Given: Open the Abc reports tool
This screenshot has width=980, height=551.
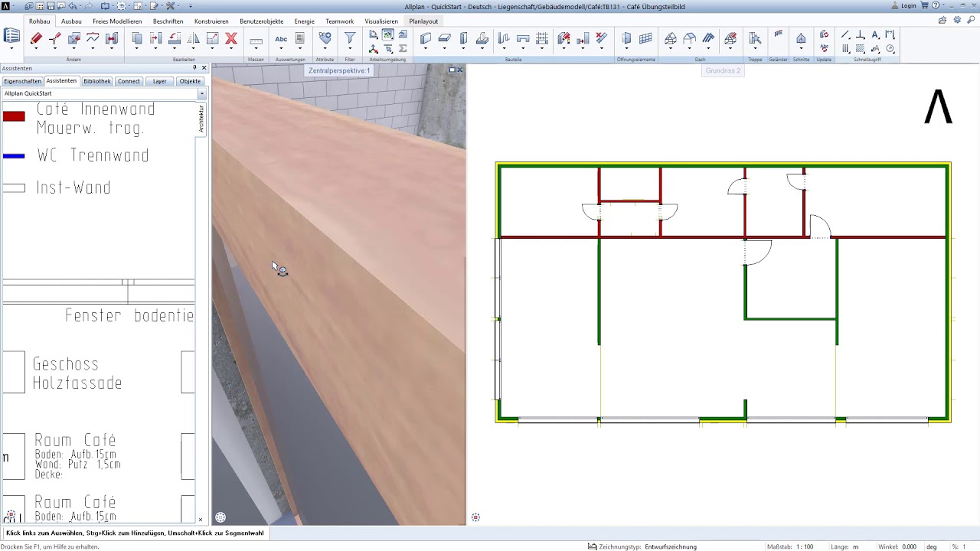Looking at the screenshot, I should [281, 38].
